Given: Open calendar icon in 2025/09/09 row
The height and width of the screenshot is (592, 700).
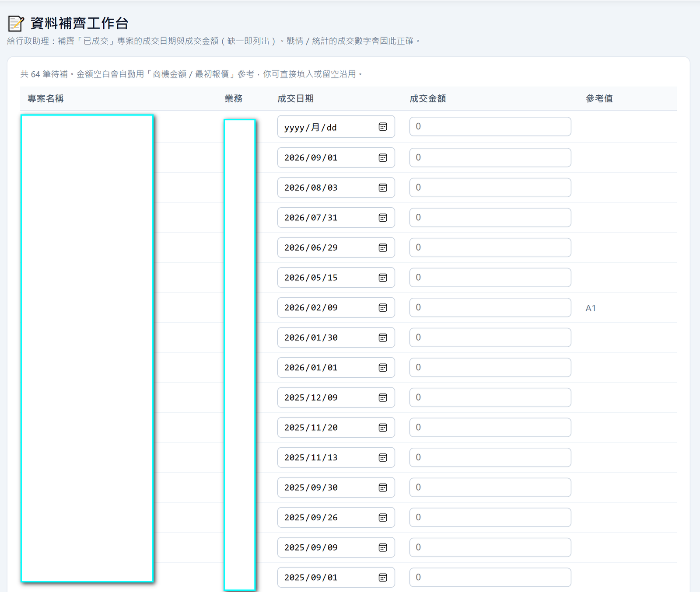Looking at the screenshot, I should tap(383, 547).
